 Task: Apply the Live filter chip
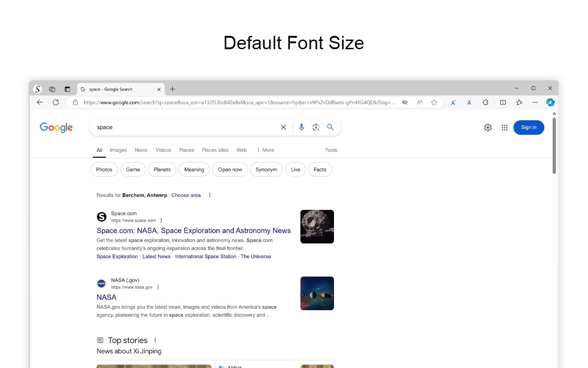coord(296,170)
